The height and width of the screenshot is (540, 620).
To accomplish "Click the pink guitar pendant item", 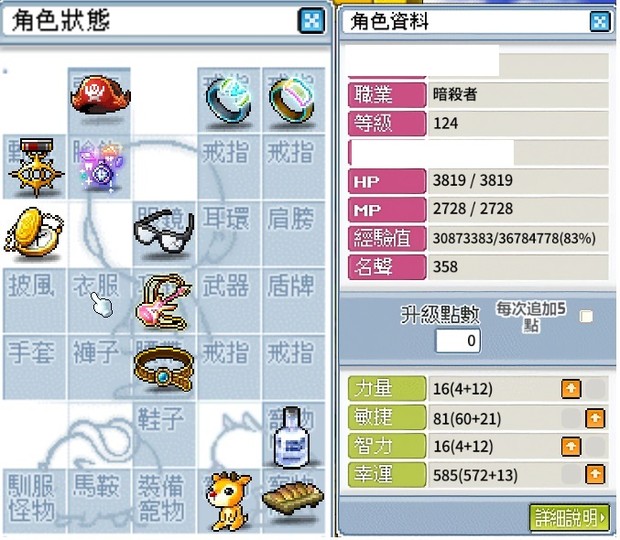I will pyautogui.click(x=164, y=301).
